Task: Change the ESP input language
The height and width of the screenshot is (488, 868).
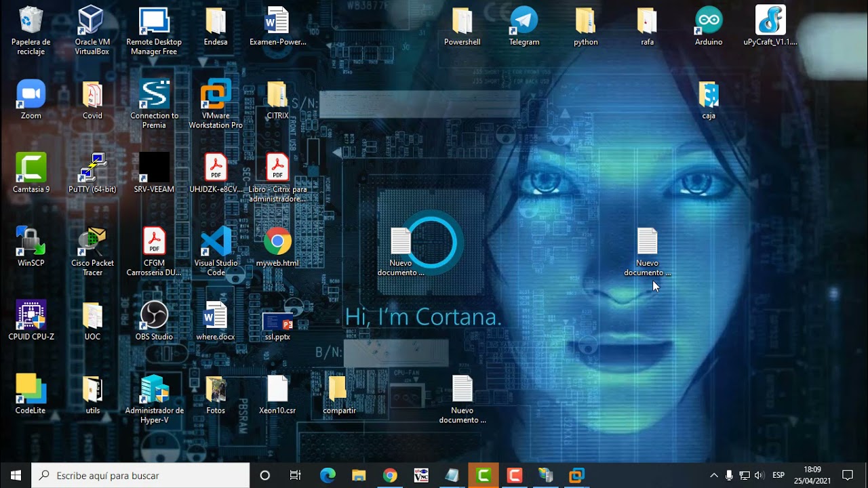Action: coord(778,475)
